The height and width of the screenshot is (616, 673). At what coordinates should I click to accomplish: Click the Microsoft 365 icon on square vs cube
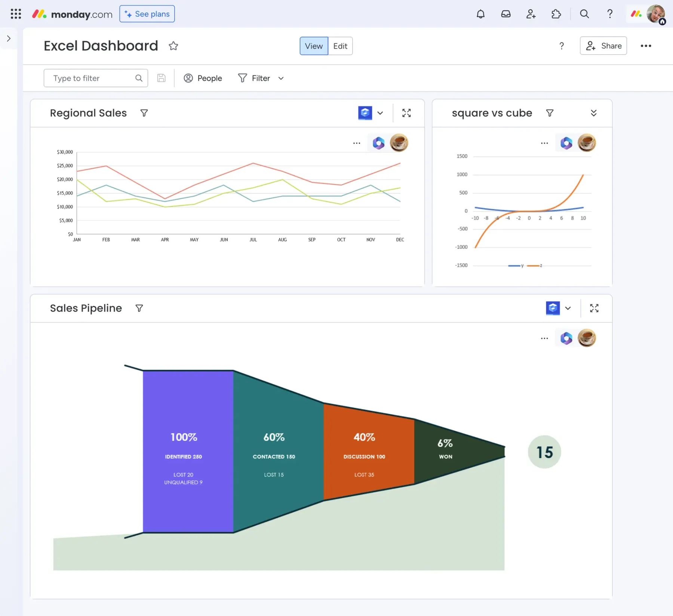[566, 143]
